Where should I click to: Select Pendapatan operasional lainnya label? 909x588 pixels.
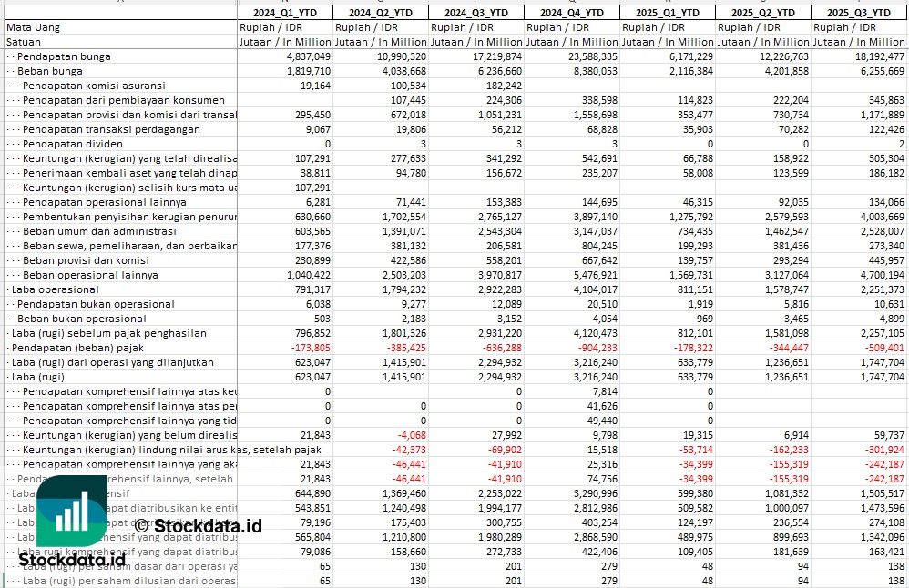(105, 202)
